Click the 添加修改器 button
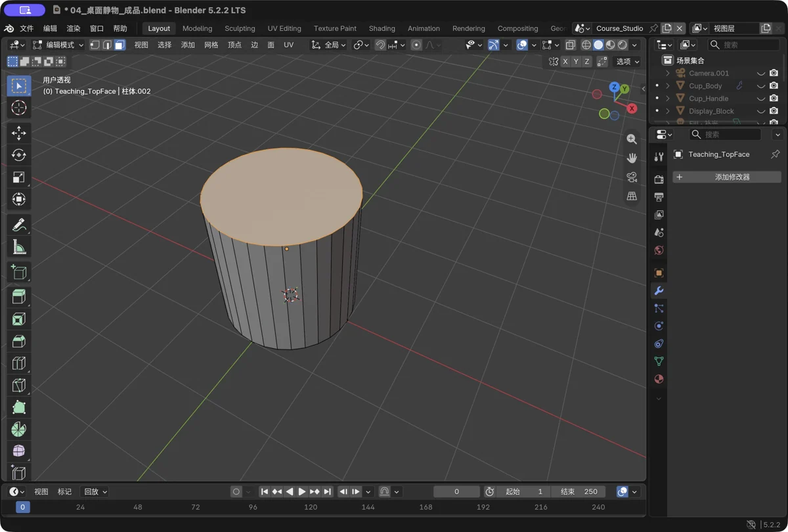The image size is (788, 532). (727, 177)
